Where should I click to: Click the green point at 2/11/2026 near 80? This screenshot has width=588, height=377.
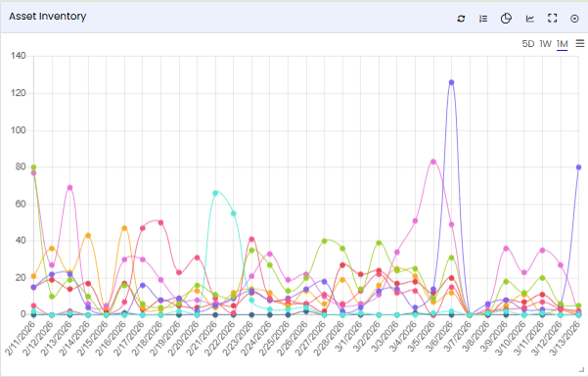tap(33, 167)
